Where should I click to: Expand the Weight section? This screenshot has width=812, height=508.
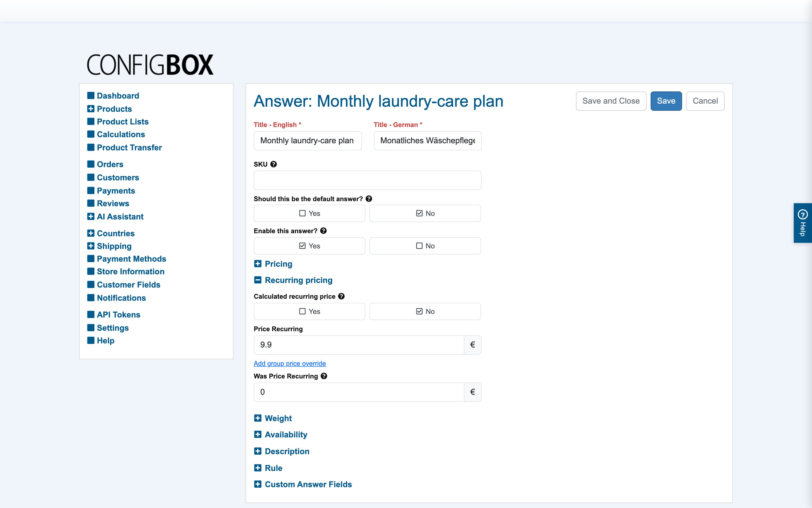point(273,418)
